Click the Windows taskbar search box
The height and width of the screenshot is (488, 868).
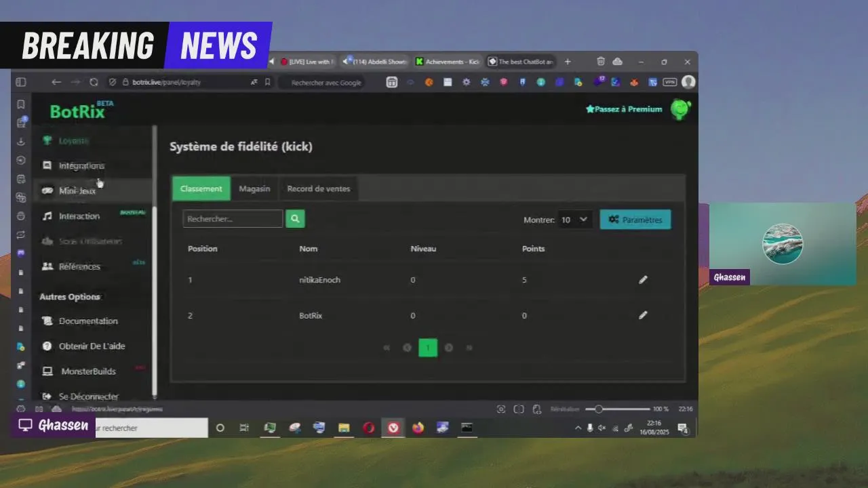tap(151, 428)
